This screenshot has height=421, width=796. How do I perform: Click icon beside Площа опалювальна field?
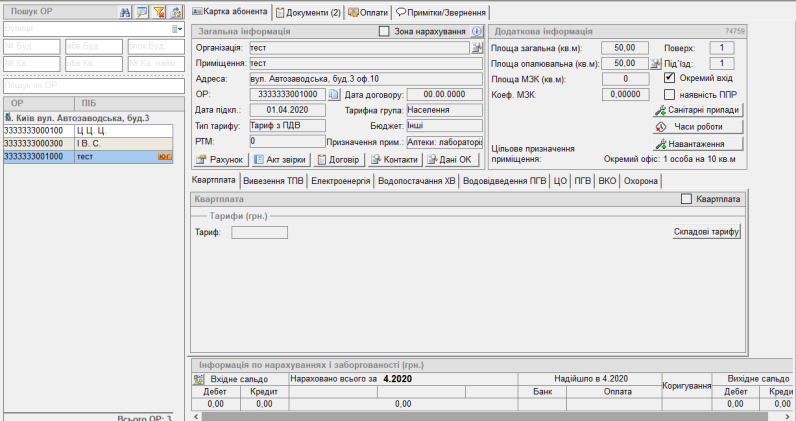click(x=643, y=63)
